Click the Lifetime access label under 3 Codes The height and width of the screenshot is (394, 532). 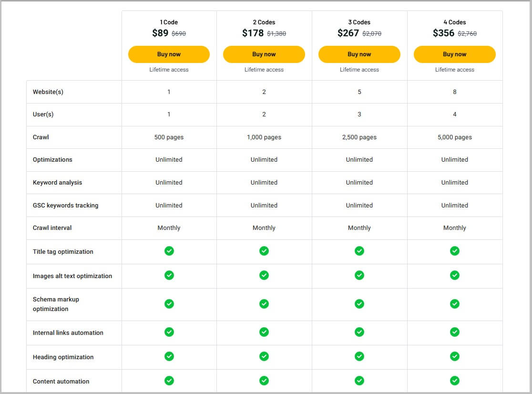pos(359,69)
